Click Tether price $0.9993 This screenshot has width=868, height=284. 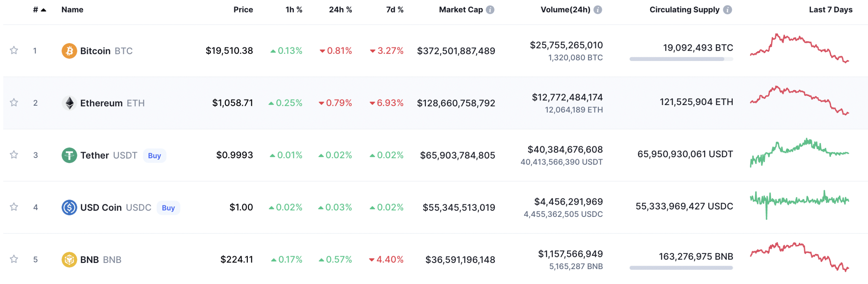pos(235,155)
